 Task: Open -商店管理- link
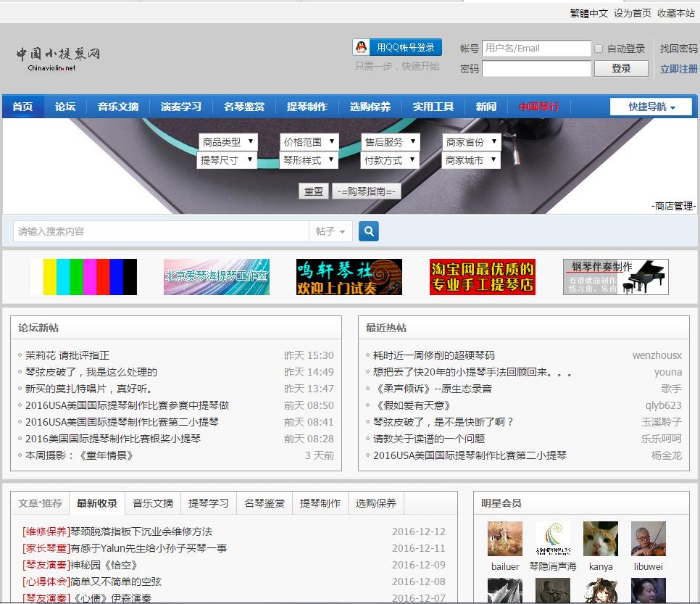click(673, 206)
